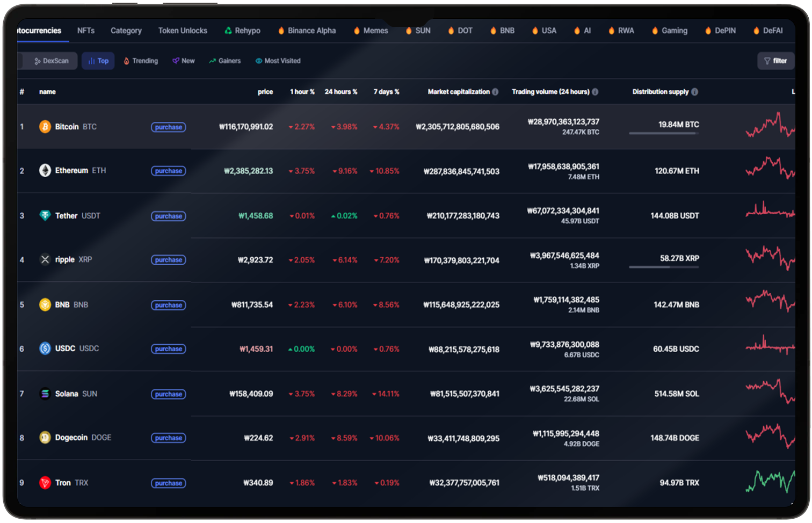
Task: Click Ethereum market cap ₩287,836,845,741,503
Action: coord(462,171)
